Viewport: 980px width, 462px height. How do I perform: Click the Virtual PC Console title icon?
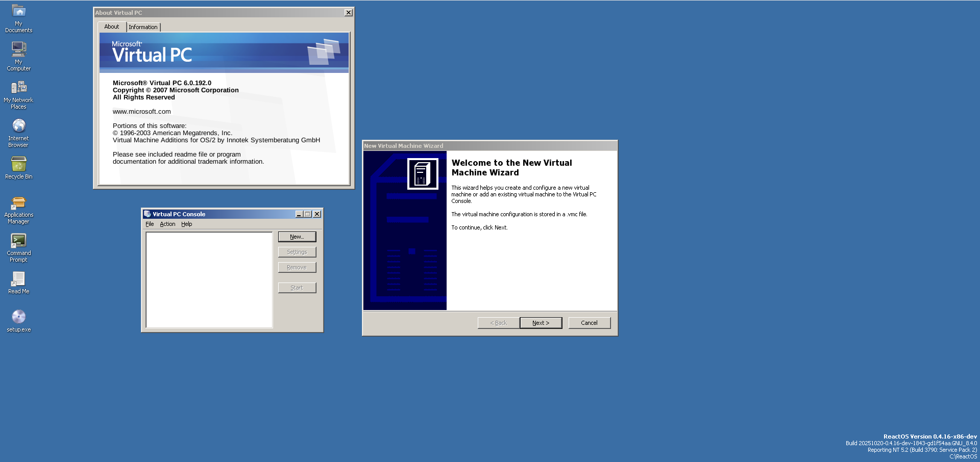(x=148, y=214)
